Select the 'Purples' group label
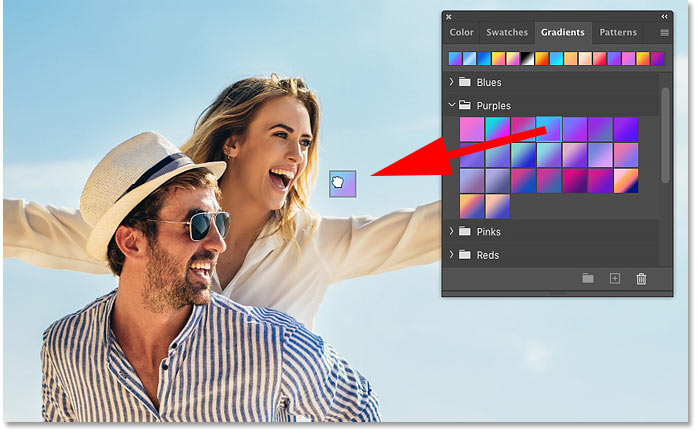 493,106
